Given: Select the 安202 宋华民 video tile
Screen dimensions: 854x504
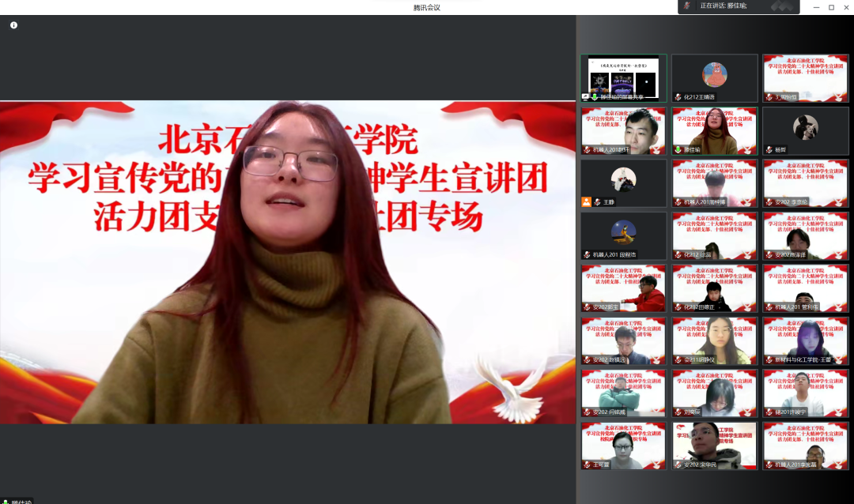Looking at the screenshot, I should (714, 446).
